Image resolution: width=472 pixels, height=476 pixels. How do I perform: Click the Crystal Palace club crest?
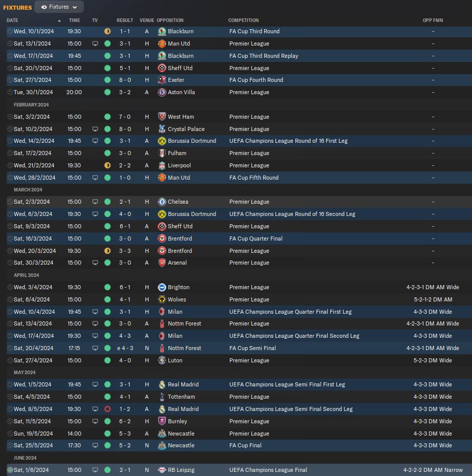pos(162,129)
